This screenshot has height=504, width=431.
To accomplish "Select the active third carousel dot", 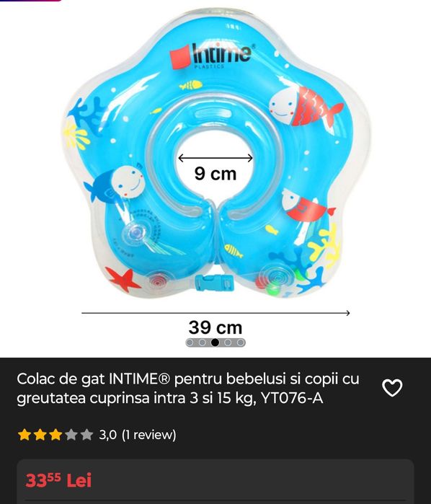I will point(215,342).
